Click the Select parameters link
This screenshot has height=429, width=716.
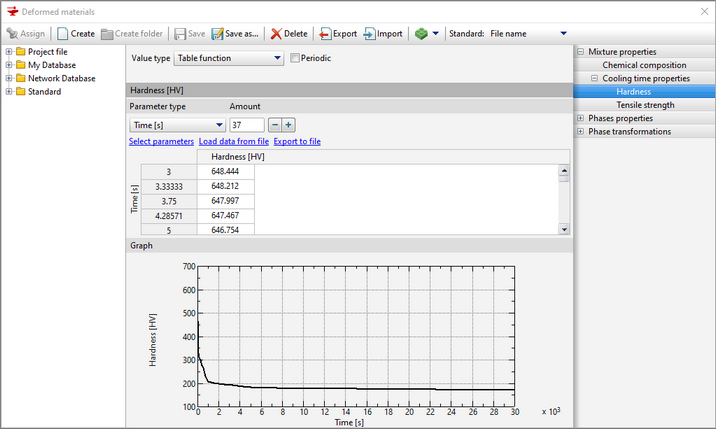[x=161, y=142]
